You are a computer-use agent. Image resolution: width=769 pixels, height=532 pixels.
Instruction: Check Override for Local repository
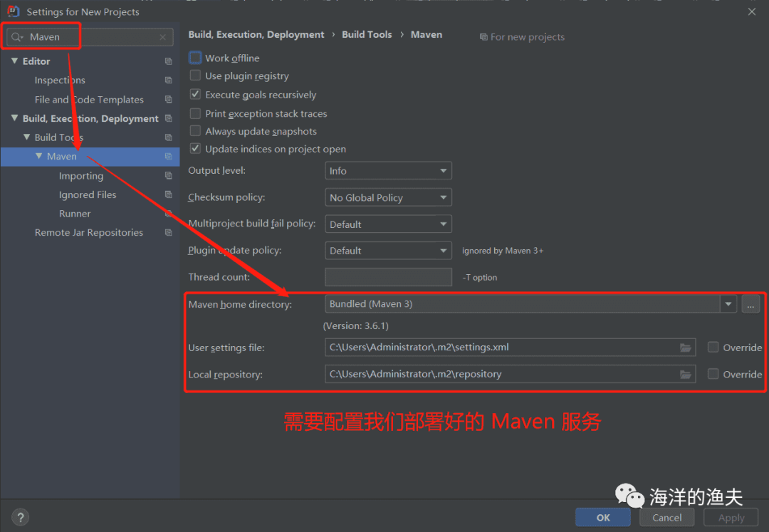[713, 374]
